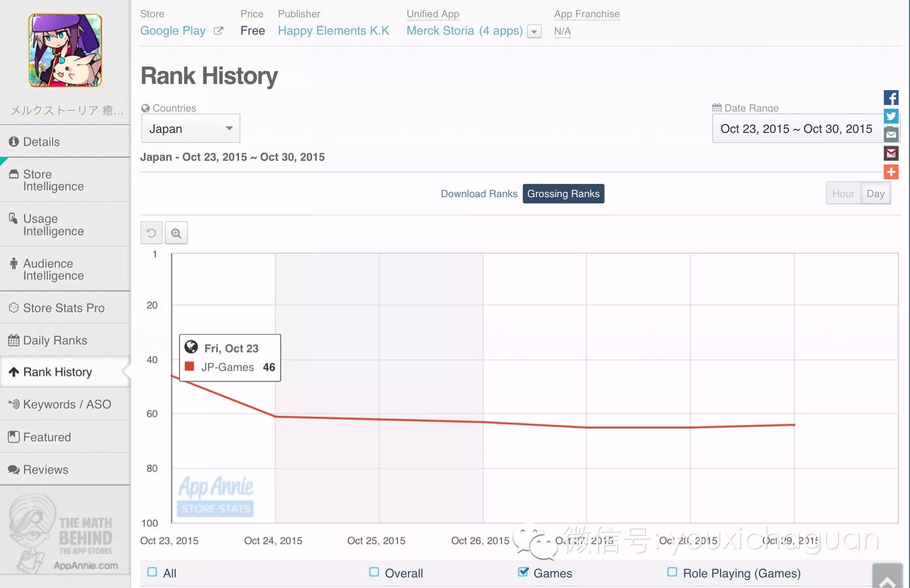Share via the gray email envelope icon

890,135
